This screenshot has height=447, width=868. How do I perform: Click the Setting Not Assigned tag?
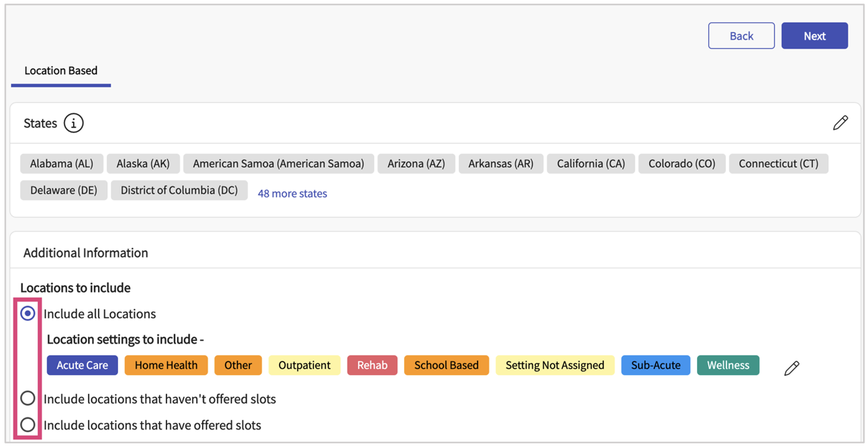[554, 365]
